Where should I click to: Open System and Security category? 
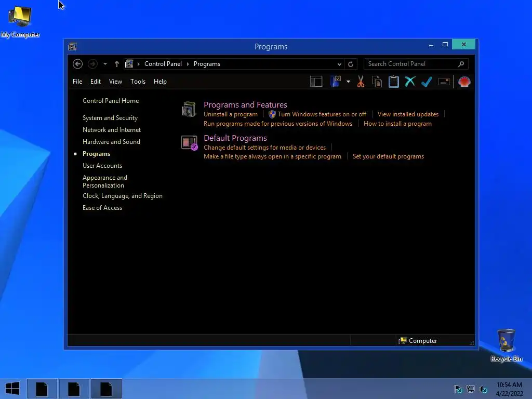coord(110,118)
